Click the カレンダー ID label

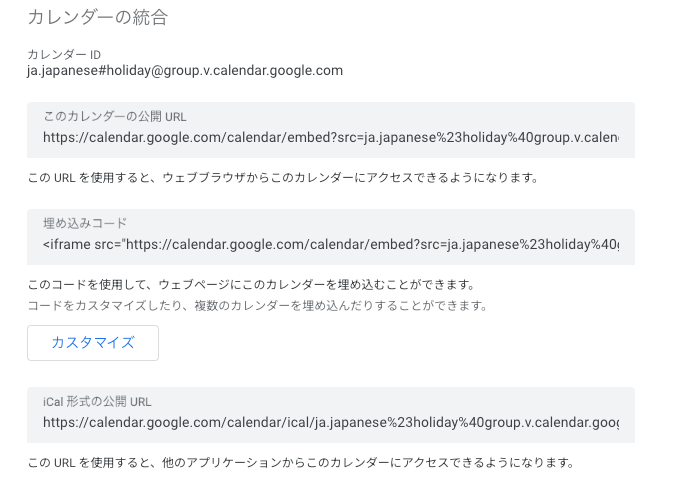(63, 54)
